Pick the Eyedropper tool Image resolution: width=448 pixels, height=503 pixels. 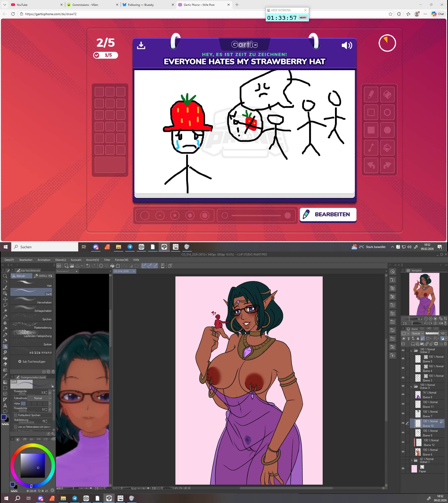(x=5, y=376)
